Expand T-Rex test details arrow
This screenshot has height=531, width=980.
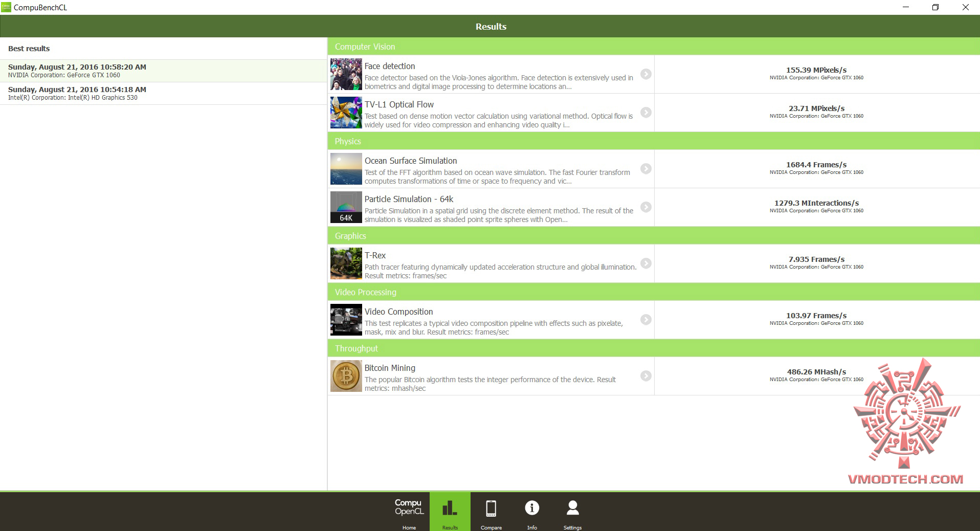pyautogui.click(x=646, y=263)
